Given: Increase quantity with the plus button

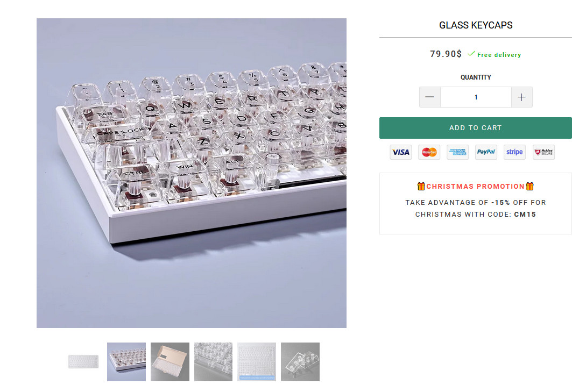Looking at the screenshot, I should pyautogui.click(x=521, y=97).
